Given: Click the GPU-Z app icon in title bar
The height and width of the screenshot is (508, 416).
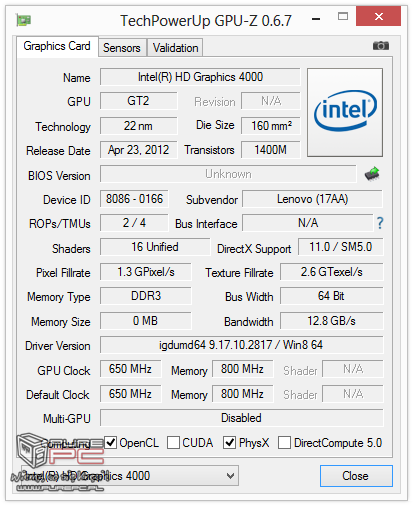Looking at the screenshot, I should pos(23,20).
